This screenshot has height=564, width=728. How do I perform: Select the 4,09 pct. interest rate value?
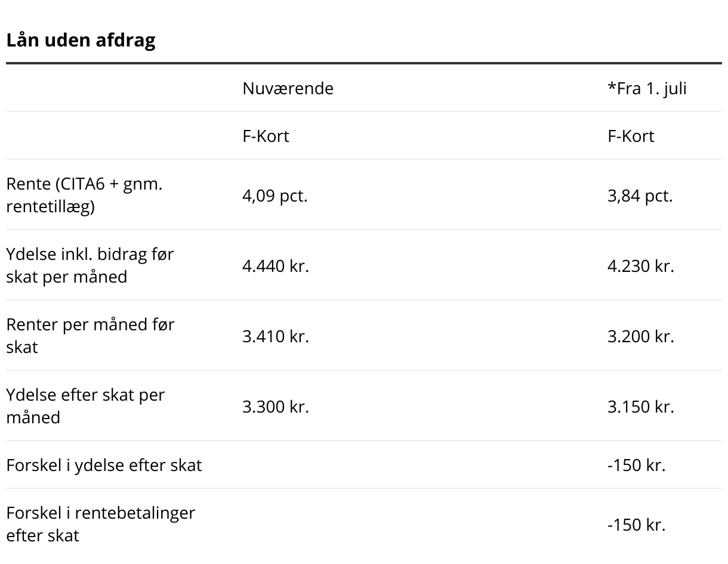click(274, 196)
